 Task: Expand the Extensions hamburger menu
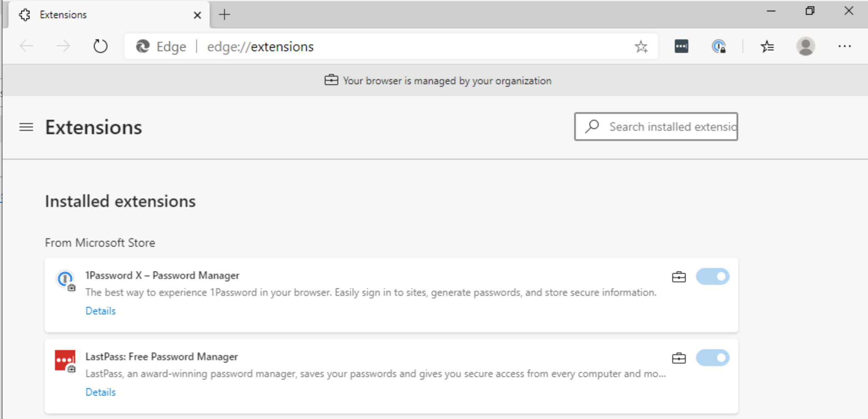click(26, 127)
